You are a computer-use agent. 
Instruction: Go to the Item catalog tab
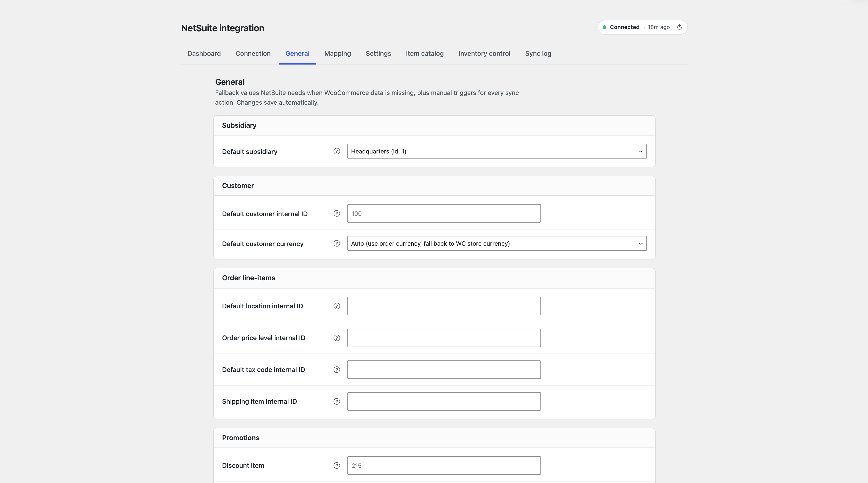(425, 54)
